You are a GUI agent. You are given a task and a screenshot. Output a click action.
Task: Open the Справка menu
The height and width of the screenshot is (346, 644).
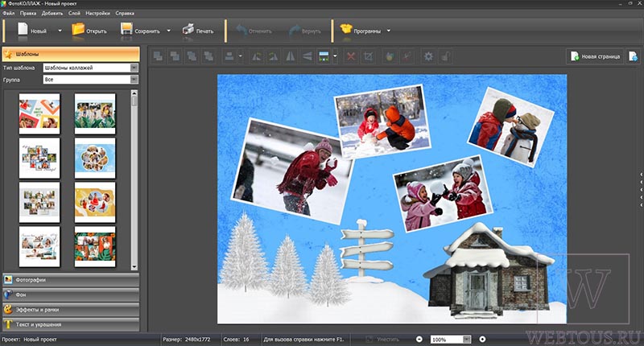coord(125,13)
